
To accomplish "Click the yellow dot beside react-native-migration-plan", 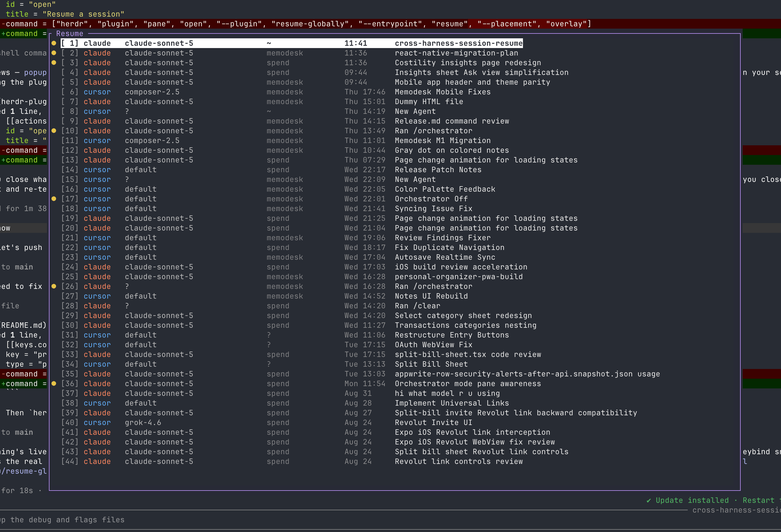I will (x=54, y=53).
